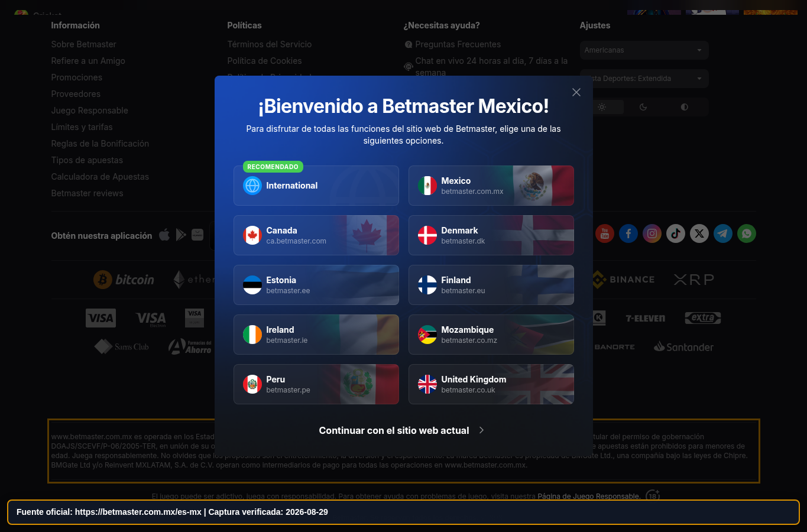Click the Apple app download icon

164,235
